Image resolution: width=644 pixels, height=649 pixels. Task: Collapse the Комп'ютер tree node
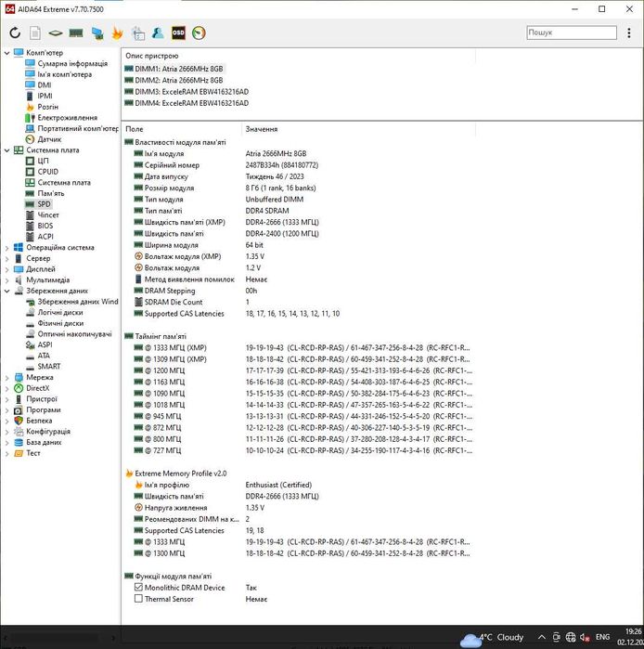click(x=6, y=53)
